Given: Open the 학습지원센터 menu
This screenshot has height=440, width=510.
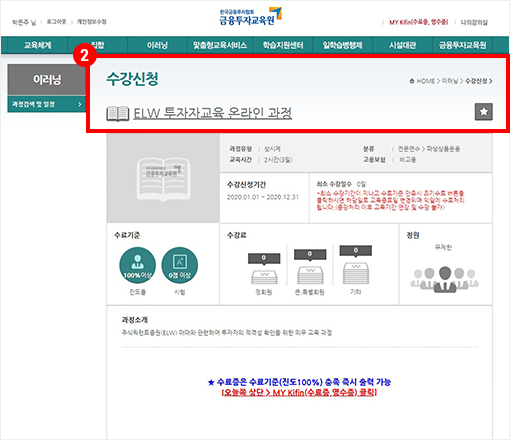Looking at the screenshot, I should coord(283,45).
